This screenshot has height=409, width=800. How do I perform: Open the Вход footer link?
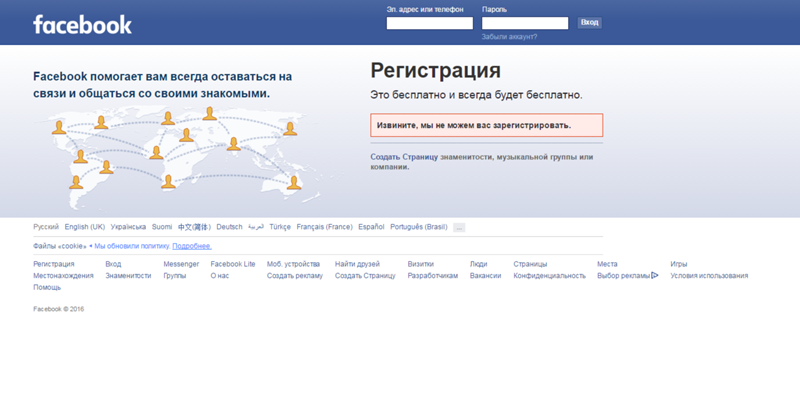pos(113,264)
